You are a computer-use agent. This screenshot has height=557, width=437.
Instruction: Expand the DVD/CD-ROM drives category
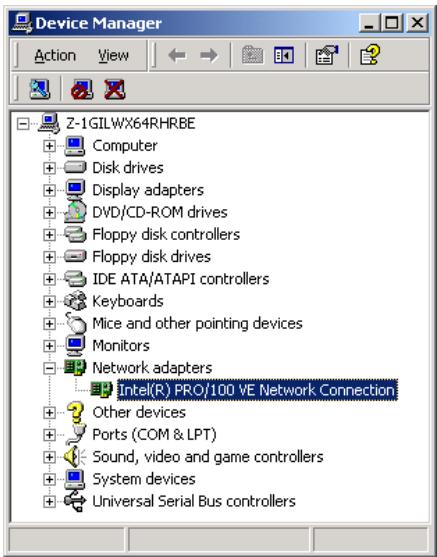point(49,212)
